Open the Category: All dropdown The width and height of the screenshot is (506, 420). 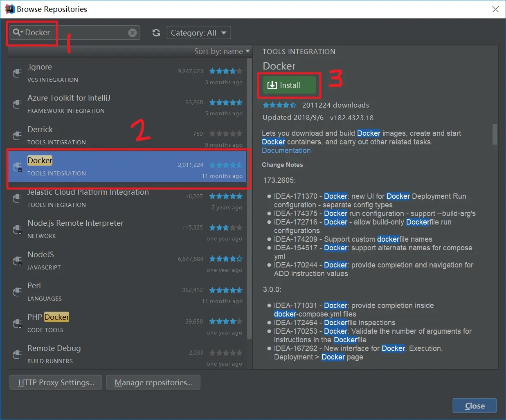[x=199, y=33]
